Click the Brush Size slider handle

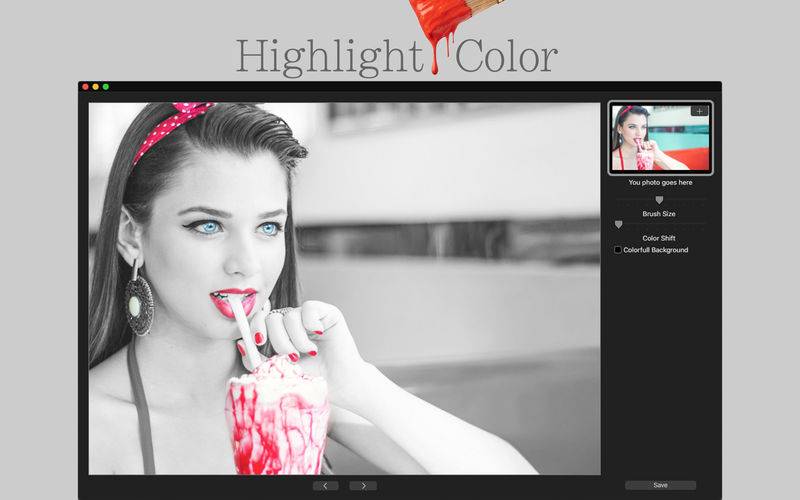(x=659, y=200)
